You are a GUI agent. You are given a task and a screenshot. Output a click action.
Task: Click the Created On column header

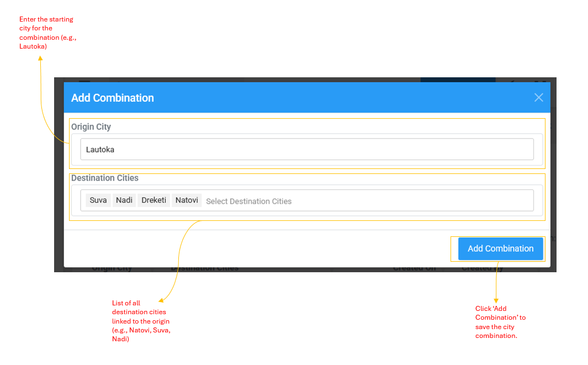coord(414,269)
